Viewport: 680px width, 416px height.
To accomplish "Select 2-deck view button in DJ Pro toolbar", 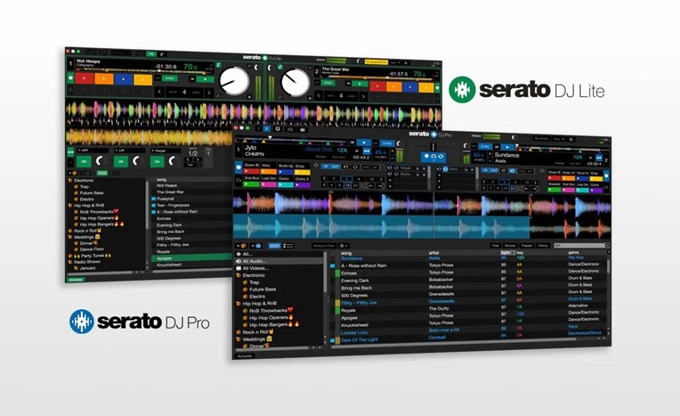I will coord(267,129).
